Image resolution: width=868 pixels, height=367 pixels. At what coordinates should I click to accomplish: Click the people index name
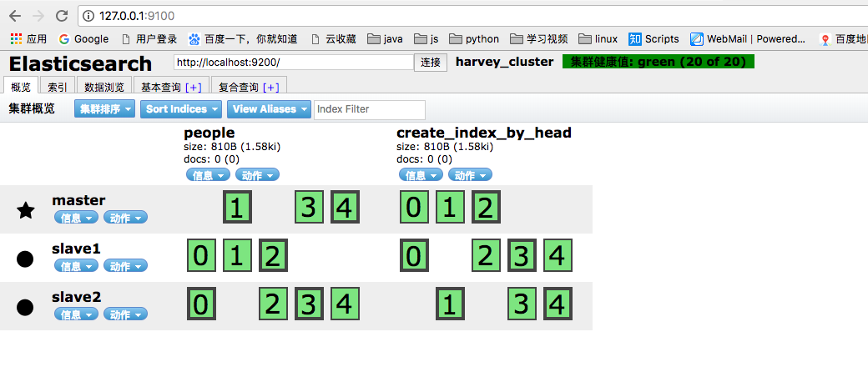(209, 133)
